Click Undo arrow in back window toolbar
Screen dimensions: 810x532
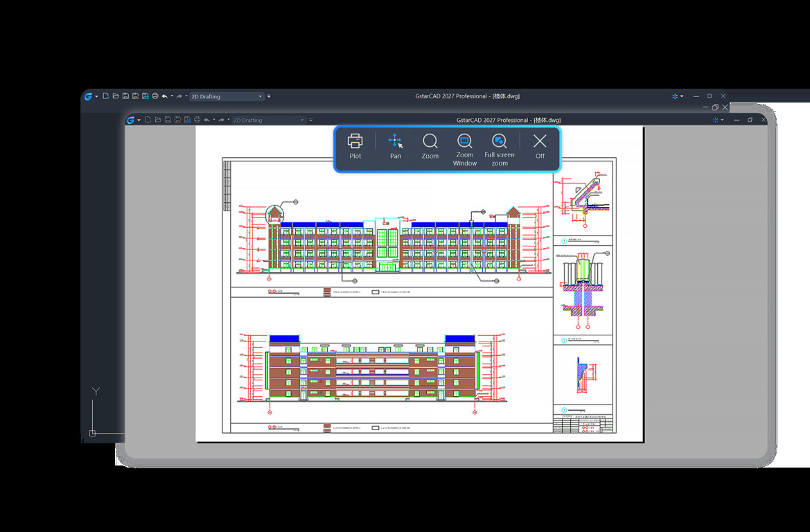click(x=165, y=96)
